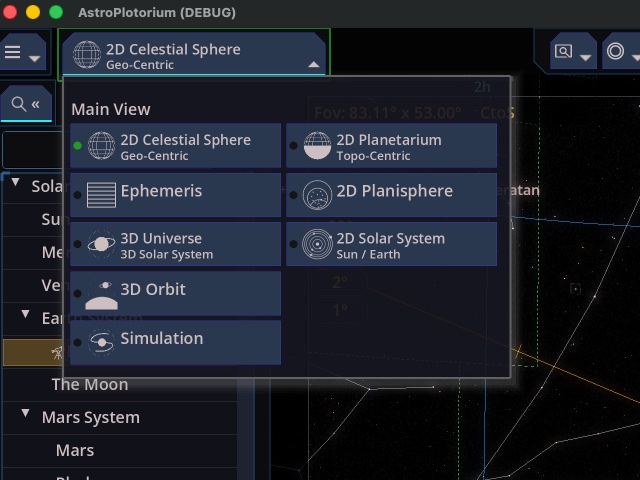The image size is (640, 480).
Task: Click the search magnifier tab icon
Action: coord(18,104)
